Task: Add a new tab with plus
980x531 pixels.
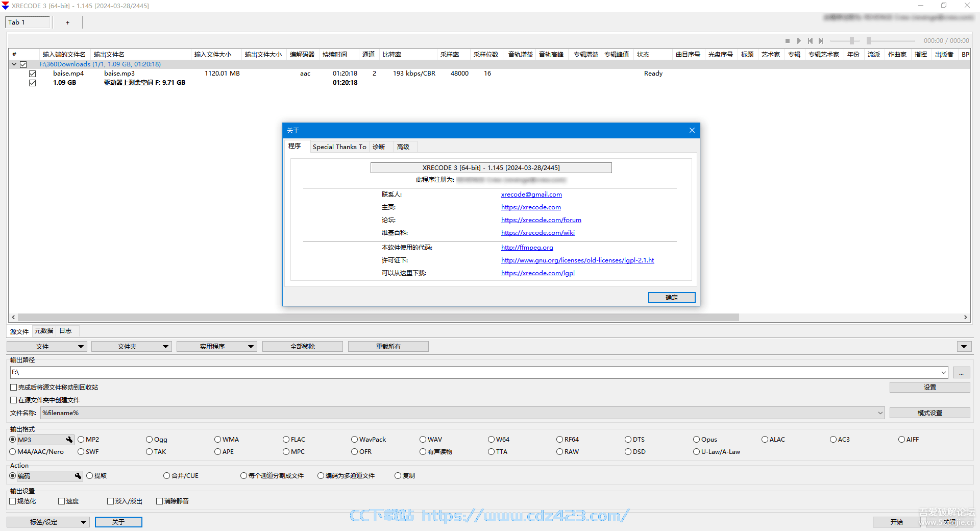Action: [67, 22]
